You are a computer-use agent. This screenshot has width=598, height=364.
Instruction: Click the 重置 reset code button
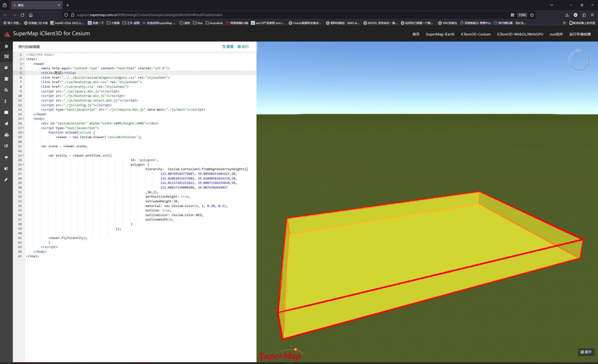(228, 47)
